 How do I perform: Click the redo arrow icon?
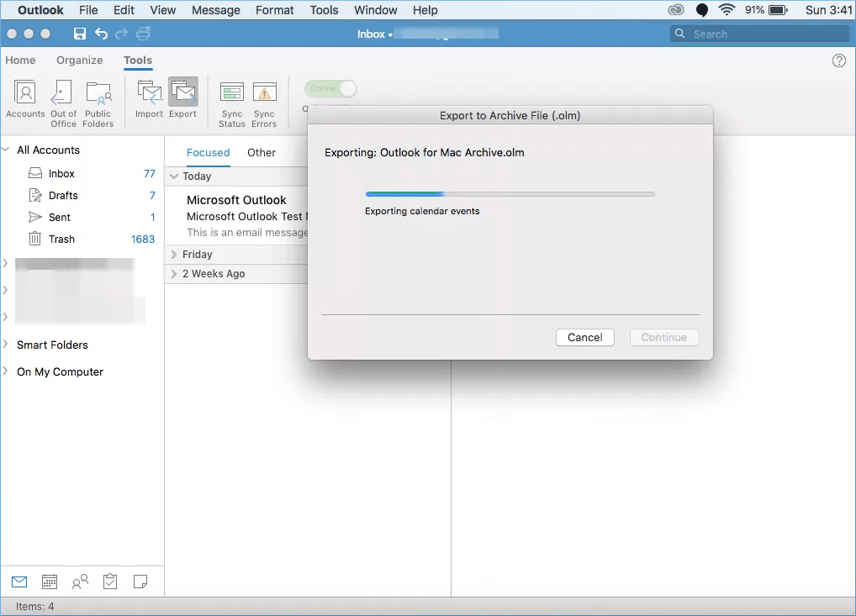coord(121,34)
